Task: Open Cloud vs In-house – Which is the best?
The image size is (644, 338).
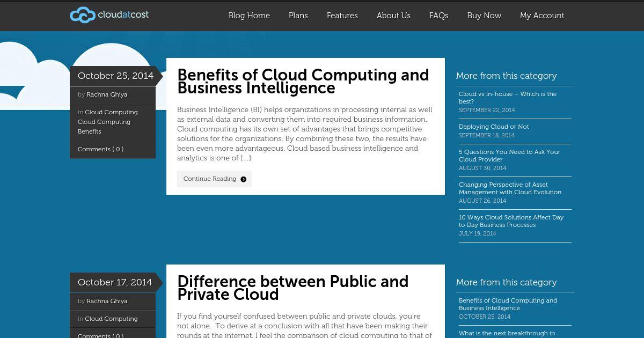Action: pyautogui.click(x=508, y=98)
